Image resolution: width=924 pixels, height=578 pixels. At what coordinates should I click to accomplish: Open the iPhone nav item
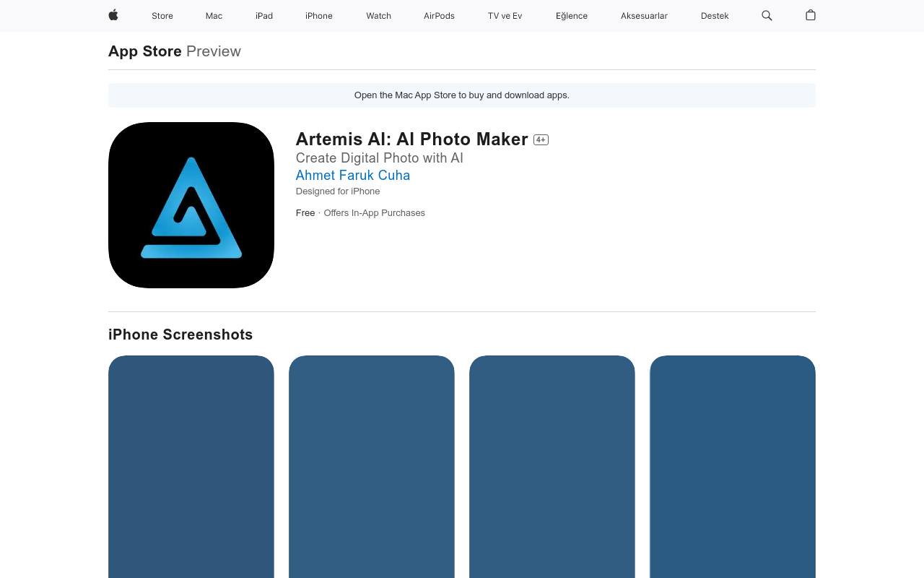(319, 16)
